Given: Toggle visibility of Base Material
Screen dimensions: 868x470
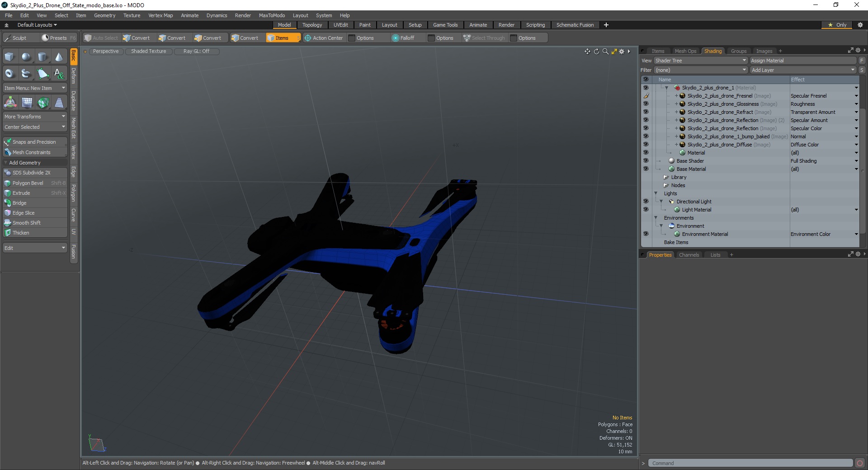Looking at the screenshot, I should [x=646, y=169].
